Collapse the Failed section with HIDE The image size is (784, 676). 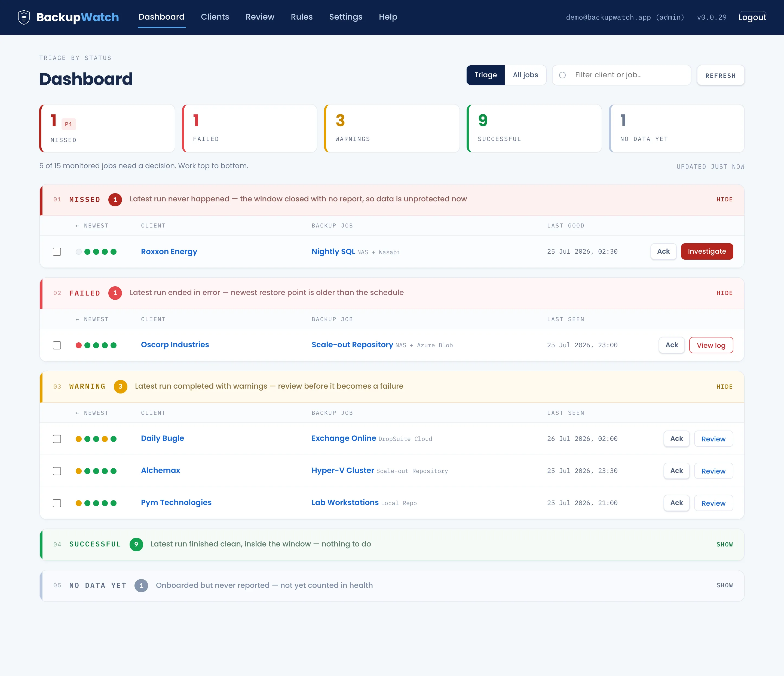[x=724, y=293]
